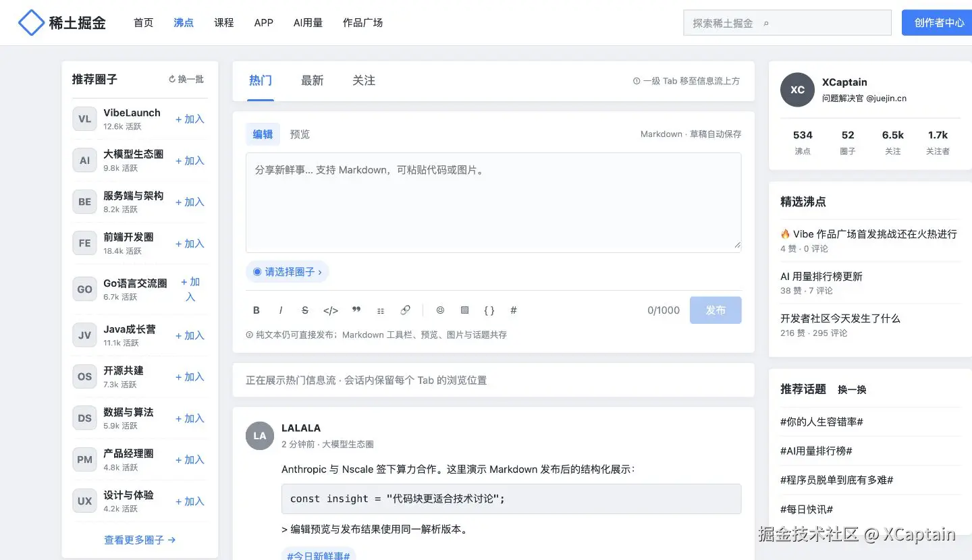
Task: Open topic #AI用量排行榜#
Action: point(816,451)
